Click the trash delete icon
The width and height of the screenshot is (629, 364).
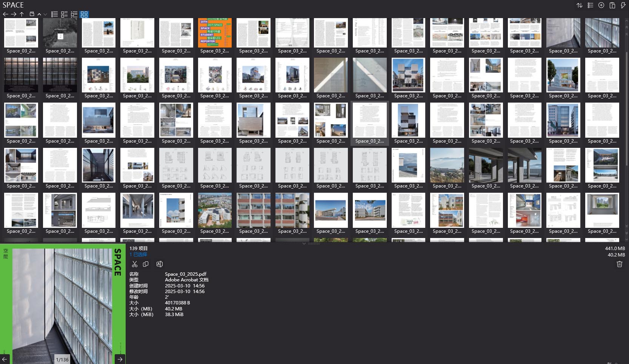pos(619,264)
